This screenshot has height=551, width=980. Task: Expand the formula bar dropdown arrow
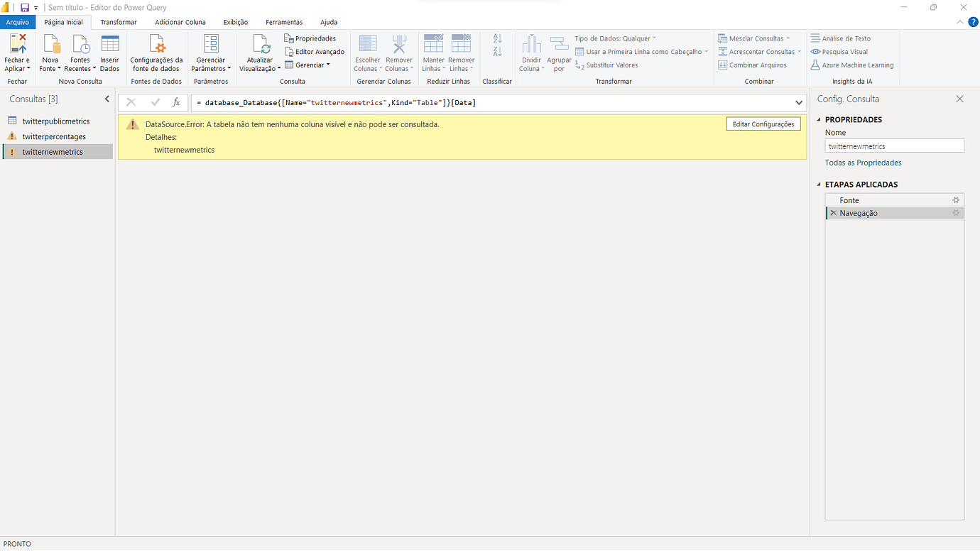click(798, 102)
